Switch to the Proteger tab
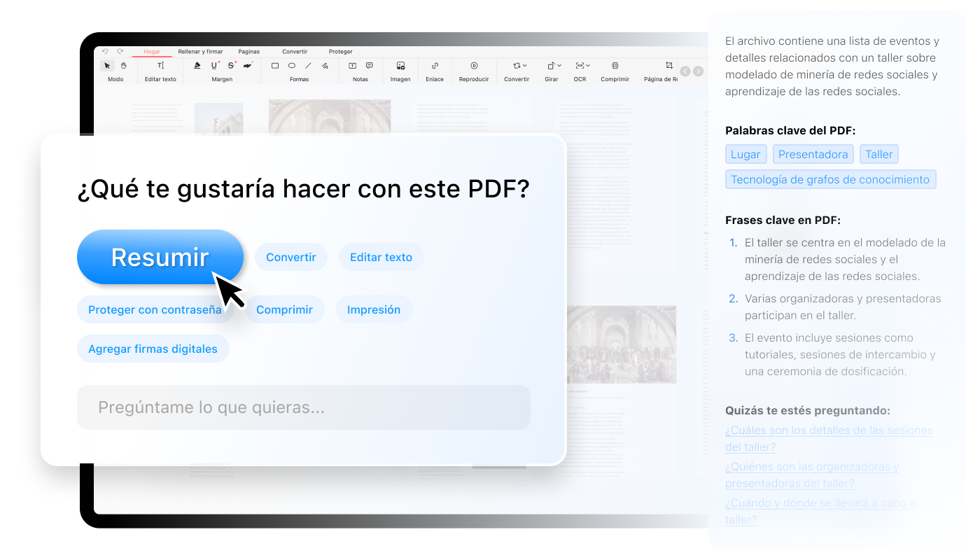The width and height of the screenshot is (980, 560). [x=341, y=52]
